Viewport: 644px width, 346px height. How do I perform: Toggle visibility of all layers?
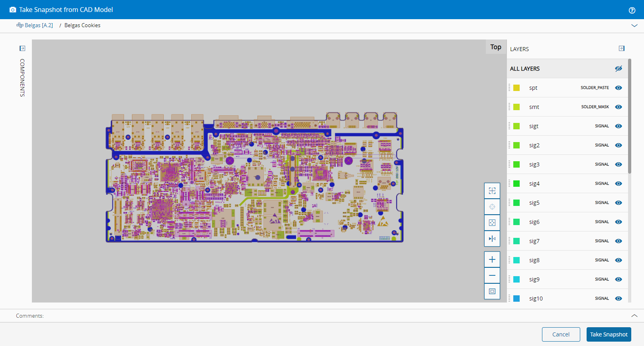click(618, 69)
